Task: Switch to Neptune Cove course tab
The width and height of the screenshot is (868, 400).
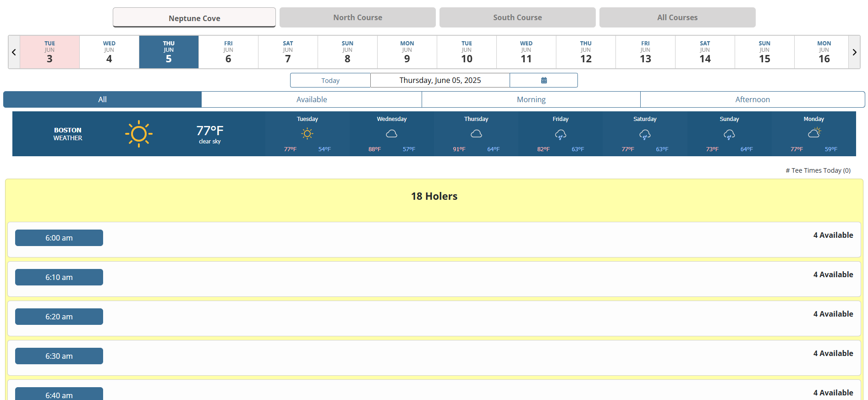Action: tap(194, 18)
